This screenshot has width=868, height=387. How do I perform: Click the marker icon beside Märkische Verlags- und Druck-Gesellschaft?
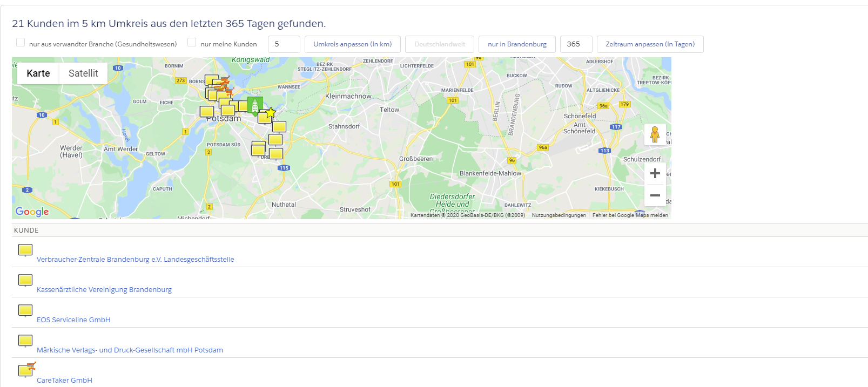click(25, 341)
